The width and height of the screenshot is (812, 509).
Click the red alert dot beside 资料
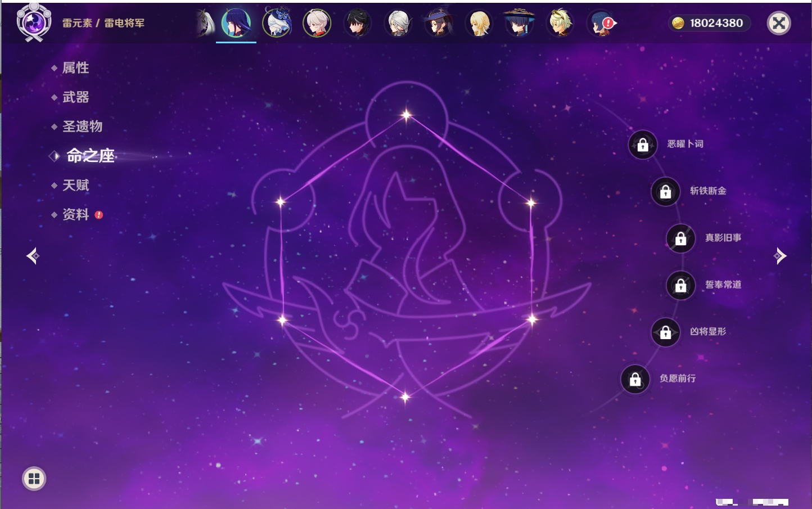point(99,215)
